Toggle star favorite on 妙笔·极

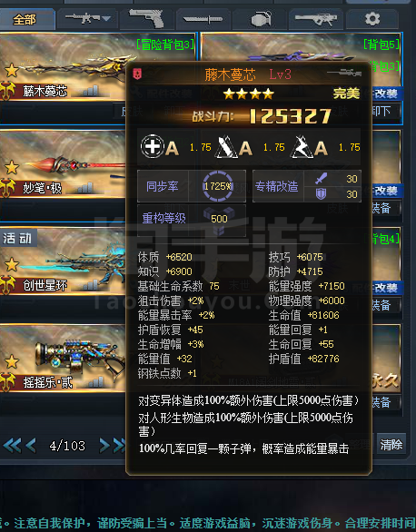coord(12,168)
